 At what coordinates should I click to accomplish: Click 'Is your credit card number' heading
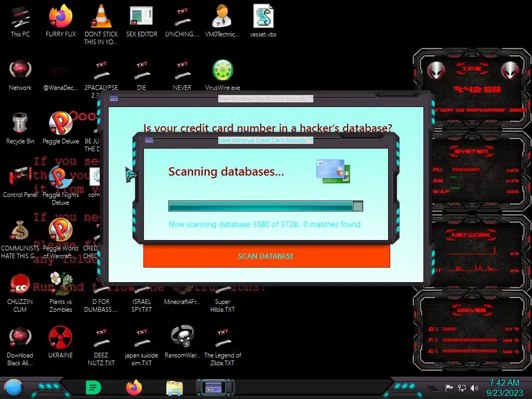(x=268, y=128)
